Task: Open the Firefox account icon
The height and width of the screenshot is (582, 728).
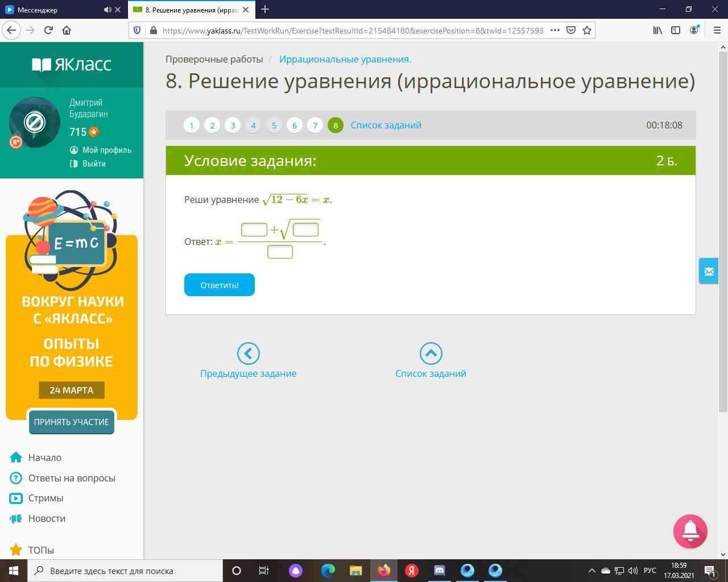Action: click(694, 30)
